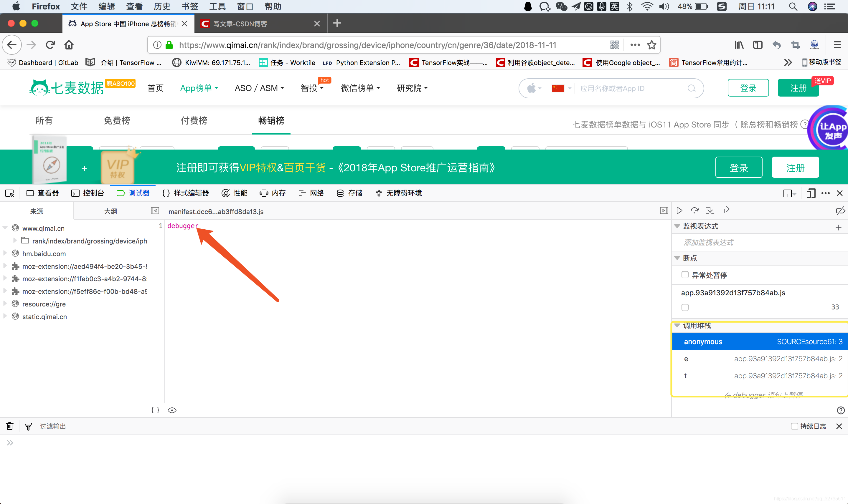
Task: Collapse the watch expressions section
Action: pyautogui.click(x=677, y=226)
